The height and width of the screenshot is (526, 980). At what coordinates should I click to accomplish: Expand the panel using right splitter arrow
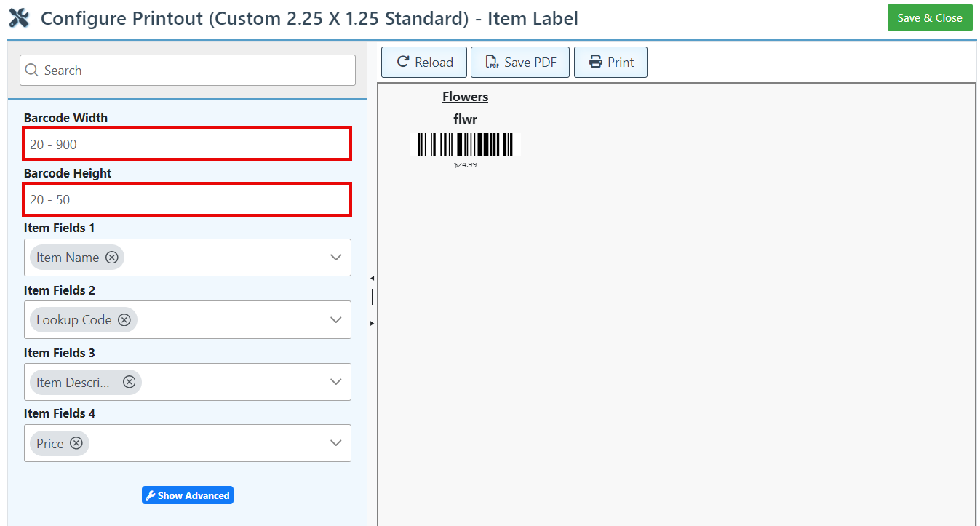(372, 322)
